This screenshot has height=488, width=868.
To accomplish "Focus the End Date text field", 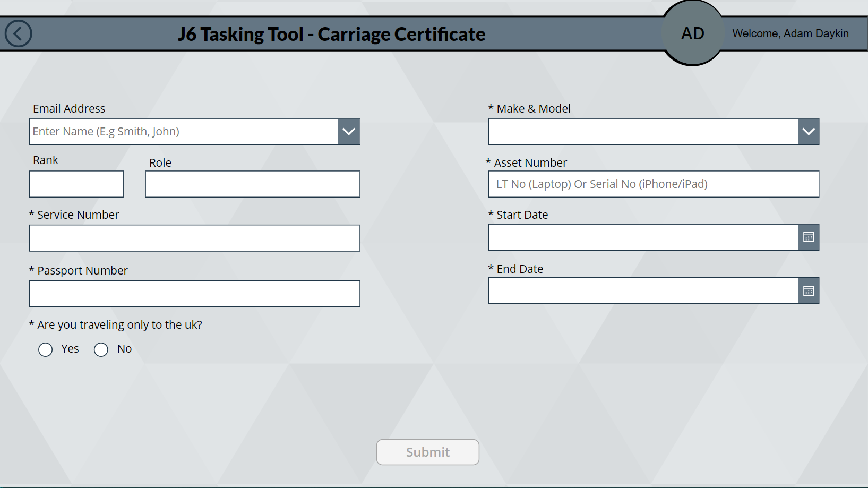I will coord(643,290).
